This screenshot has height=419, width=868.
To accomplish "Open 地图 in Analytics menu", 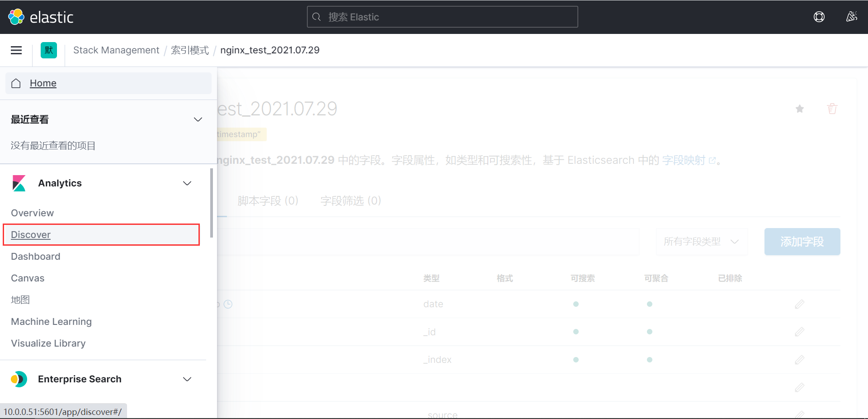I will 20,300.
